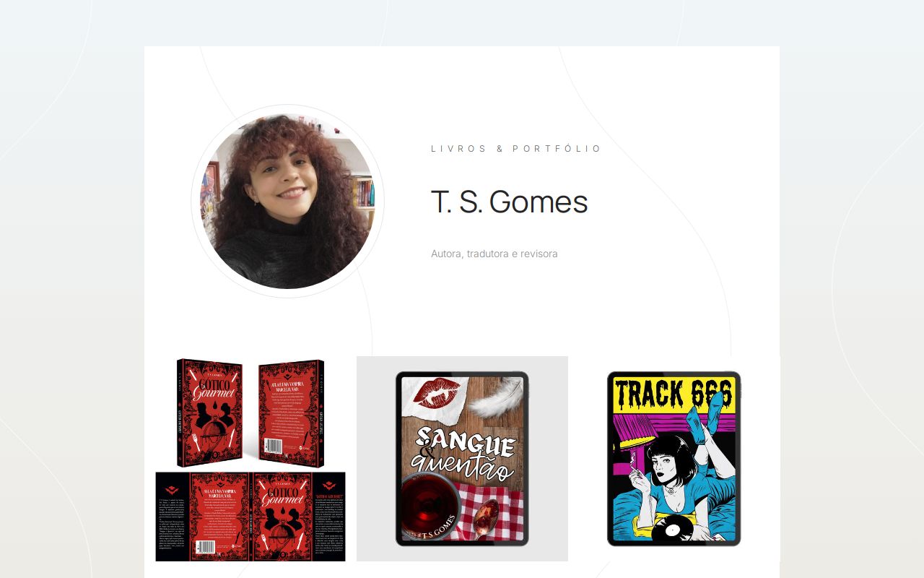The width and height of the screenshot is (924, 578).
Task: Click the vinyl record on Track 666 cover
Action: coord(672,530)
